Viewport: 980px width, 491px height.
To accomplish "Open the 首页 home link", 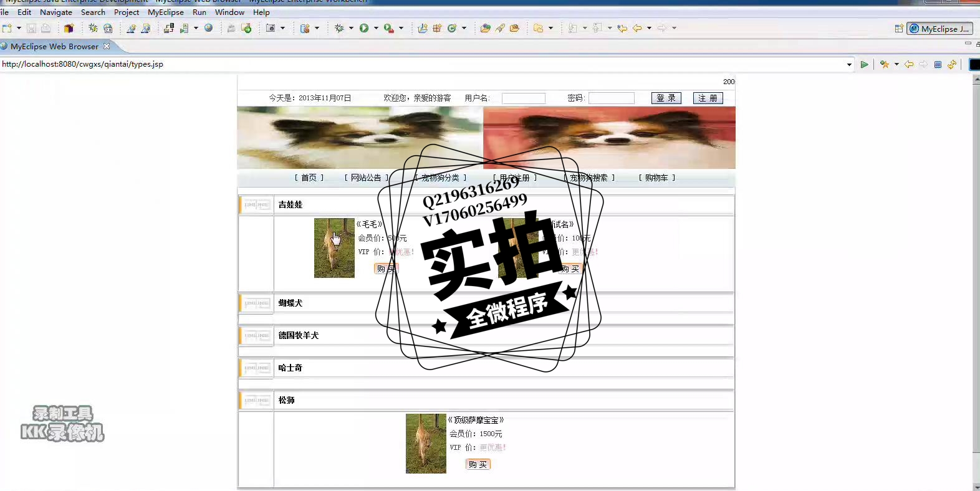I will [x=309, y=178].
